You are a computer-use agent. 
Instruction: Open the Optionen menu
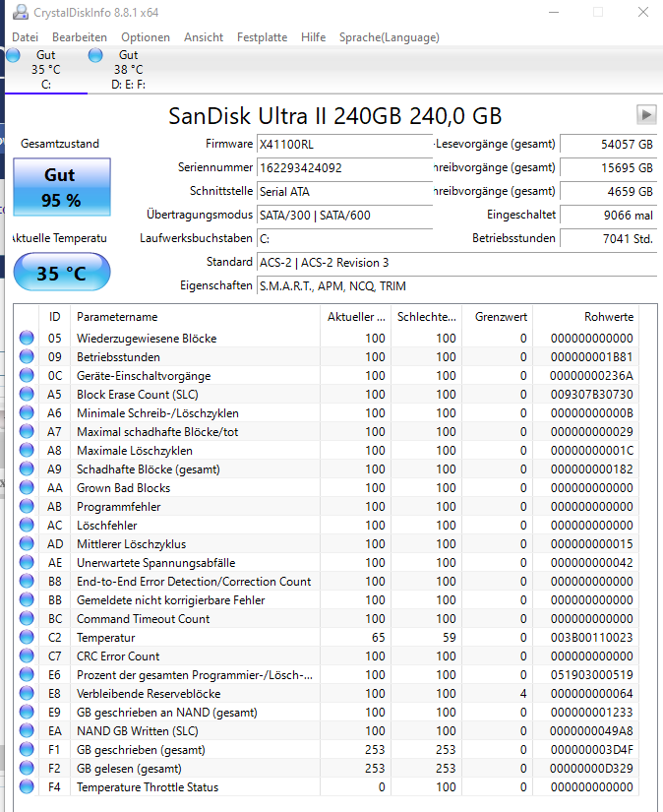146,37
